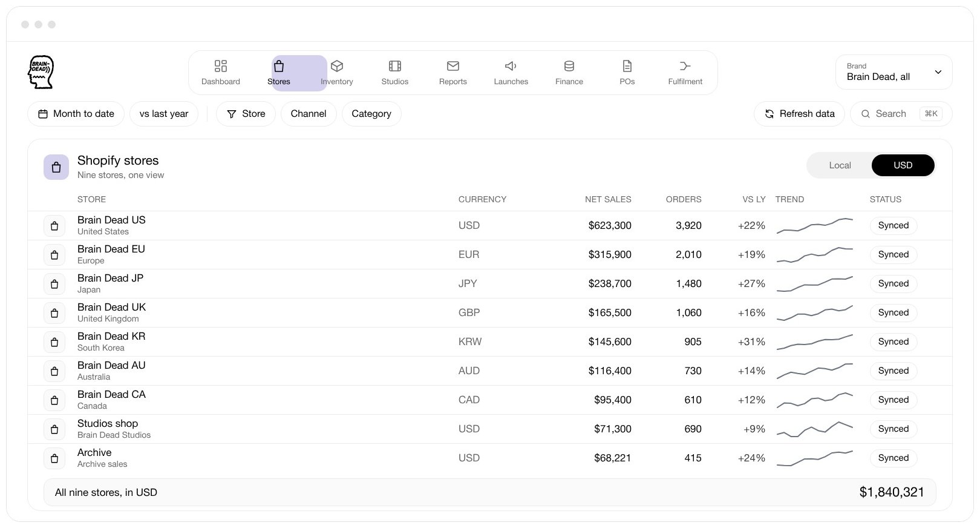Screen dimensions: 980x528
Task: Select the Brain Dead AU store name
Action: click(111, 365)
